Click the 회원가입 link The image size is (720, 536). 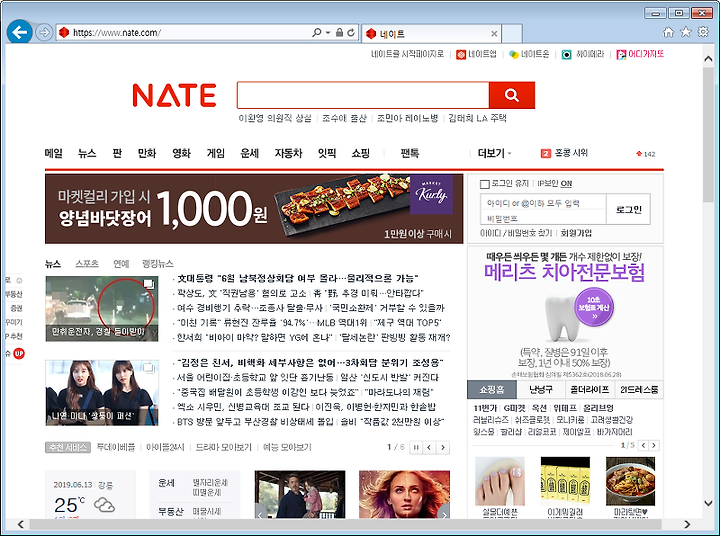click(576, 233)
